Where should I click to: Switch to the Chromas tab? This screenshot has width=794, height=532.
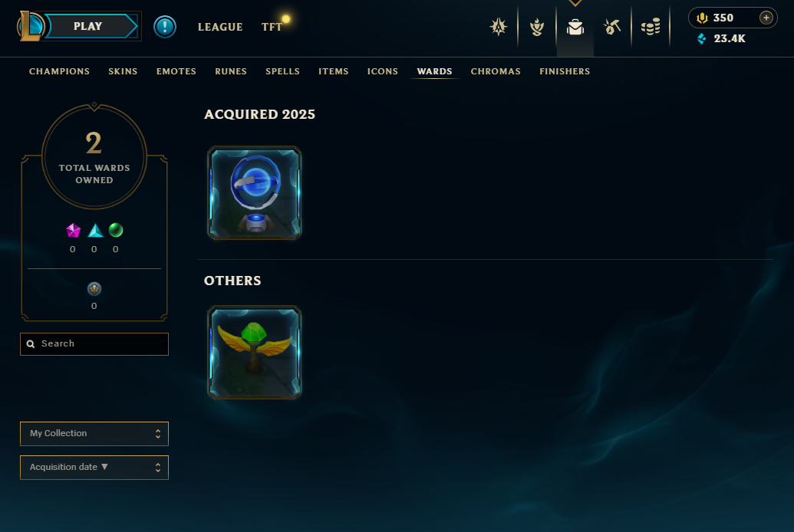pyautogui.click(x=496, y=71)
